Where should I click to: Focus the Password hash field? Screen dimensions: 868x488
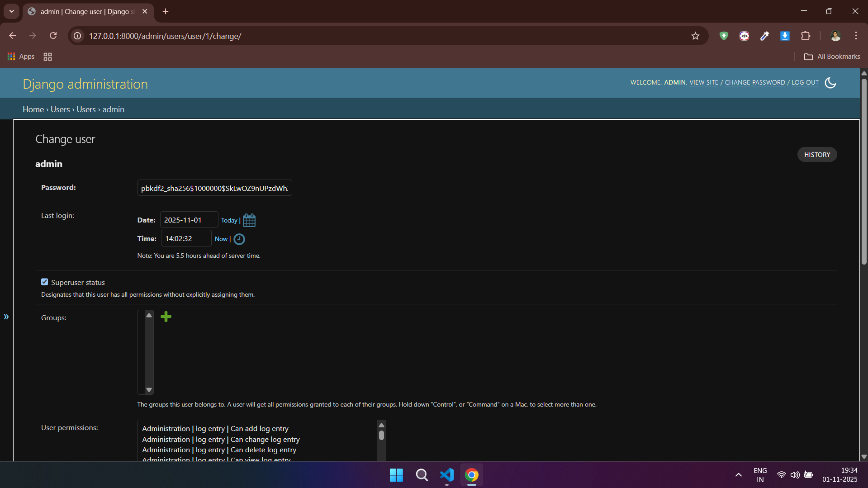point(214,188)
